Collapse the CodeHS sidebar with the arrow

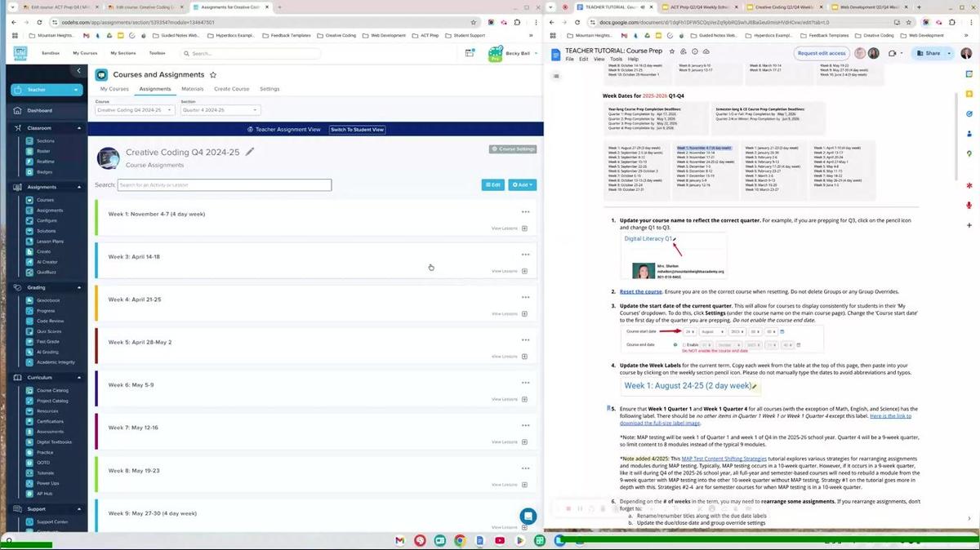pos(78,71)
